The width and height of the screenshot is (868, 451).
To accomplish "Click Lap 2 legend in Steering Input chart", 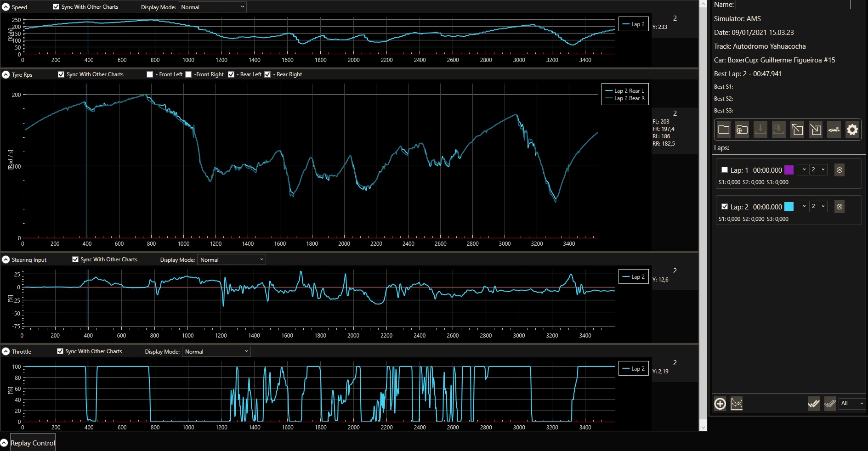I will [633, 276].
